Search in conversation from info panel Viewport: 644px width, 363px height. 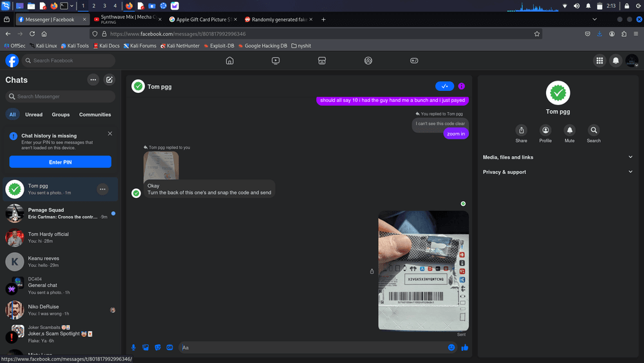[594, 134]
